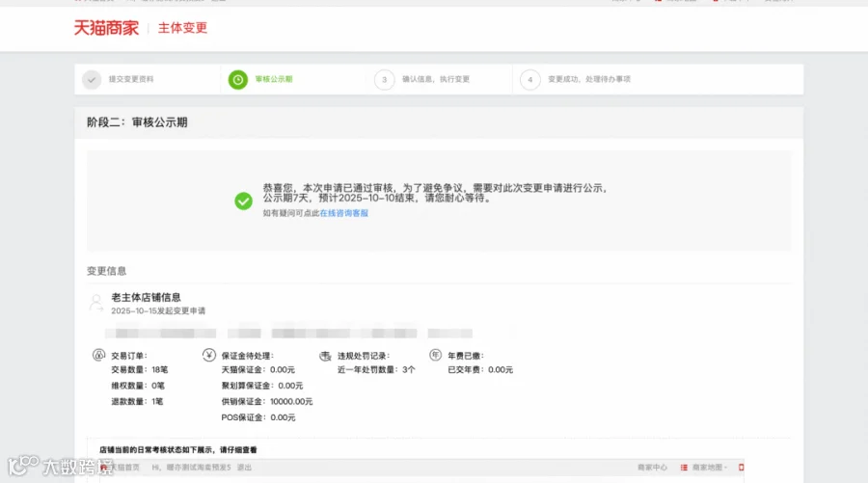Image resolution: width=868 pixels, height=483 pixels.
Task: Click the checkmark icon of step 提交变更资料
Action: coord(92,80)
